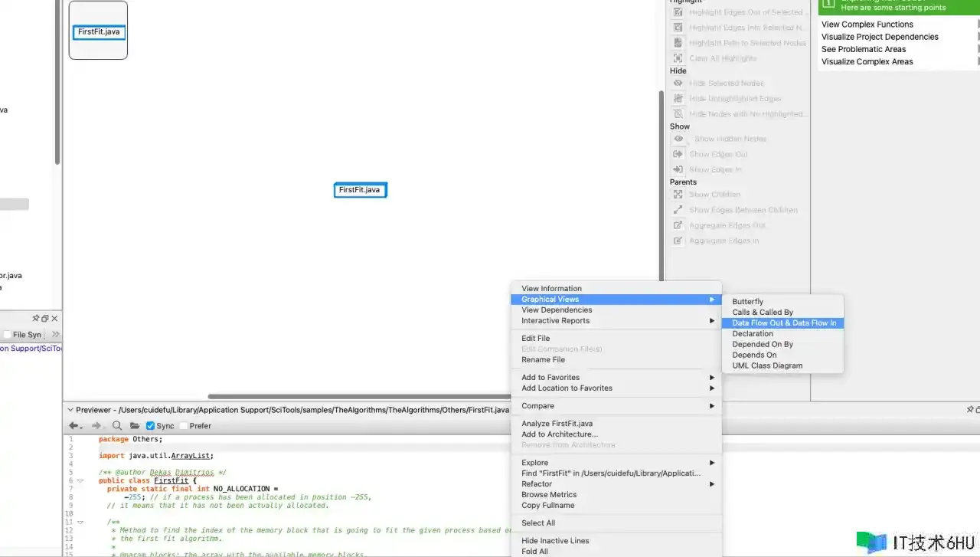The width and height of the screenshot is (980, 557).
Task: Click the Clear All Highlights icon
Action: tap(678, 58)
